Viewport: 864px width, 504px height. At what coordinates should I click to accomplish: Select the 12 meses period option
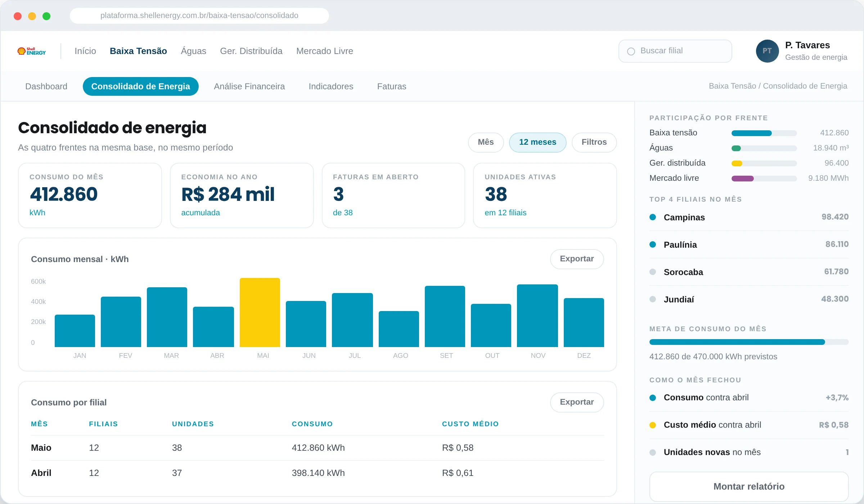coord(537,143)
